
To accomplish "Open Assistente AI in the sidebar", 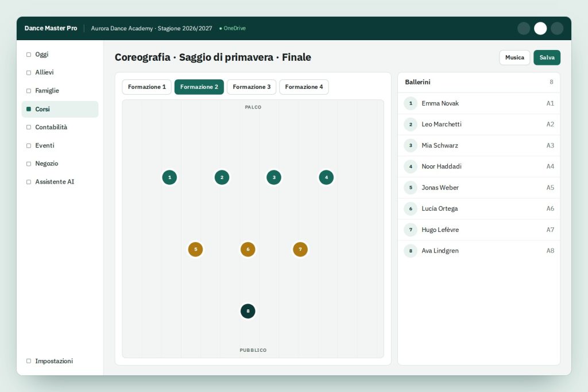I will click(x=60, y=182).
